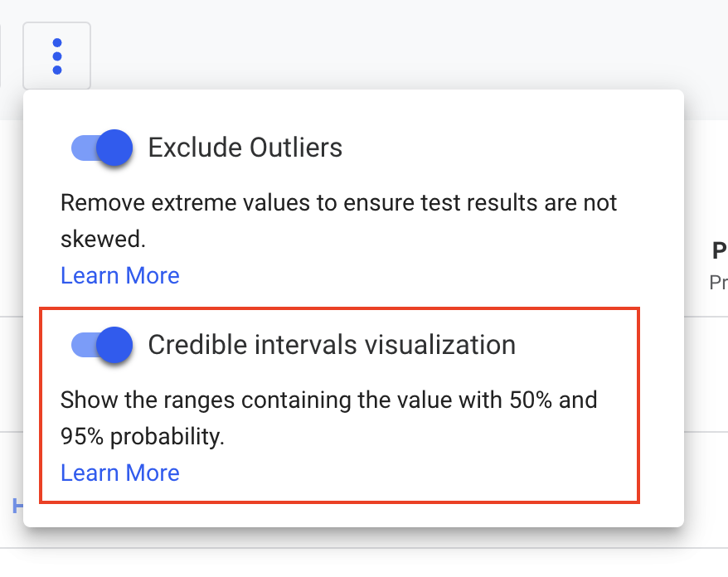728x577 pixels.
Task: Click the '95% probability.' text line
Action: tap(143, 437)
